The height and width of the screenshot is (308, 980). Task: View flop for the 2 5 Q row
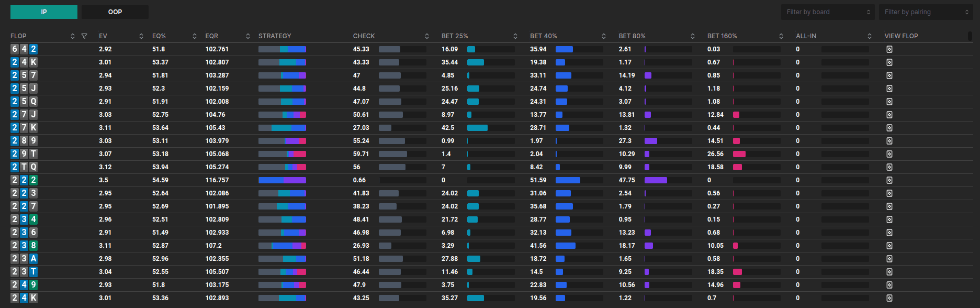[x=889, y=102]
